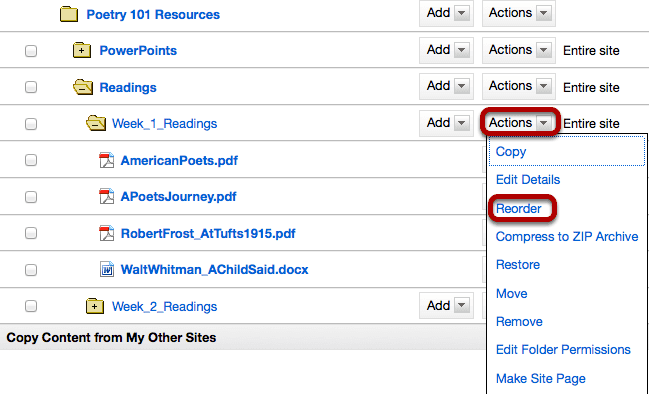Screen dimensions: 649x394
Task: Open the RobertFrost_AtTufts1915.pdf link
Action: click(x=208, y=233)
